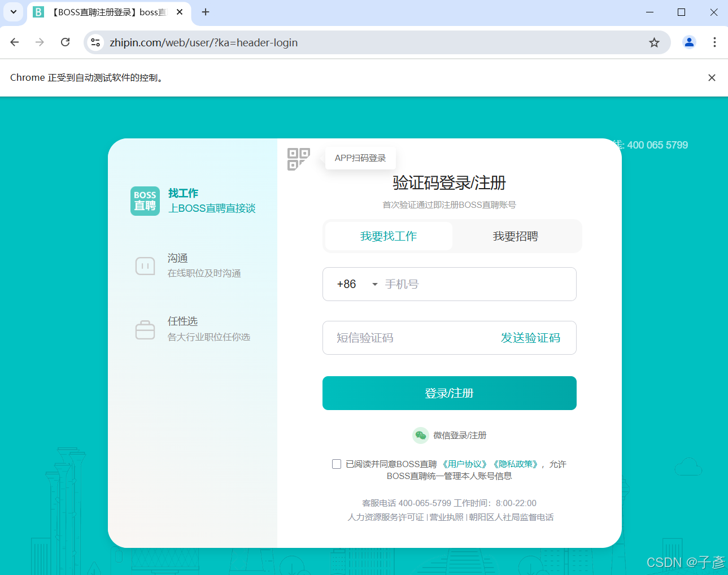Dismiss the automated test software notification bar

click(712, 78)
